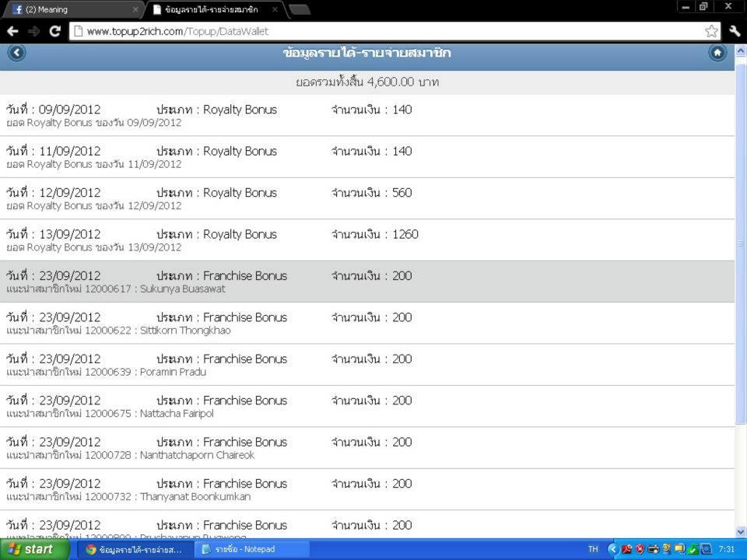Image resolution: width=747 pixels, height=560 pixels.
Task: Click the printer tray icon
Action: point(653,550)
